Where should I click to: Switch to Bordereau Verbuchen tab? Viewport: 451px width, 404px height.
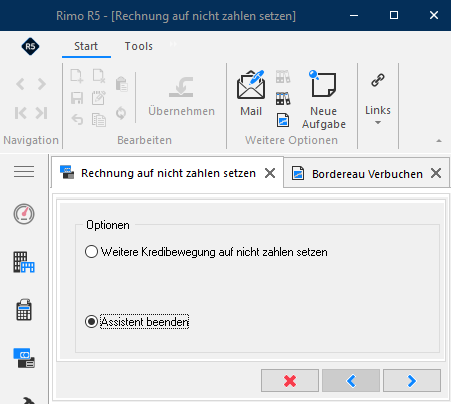[367, 174]
